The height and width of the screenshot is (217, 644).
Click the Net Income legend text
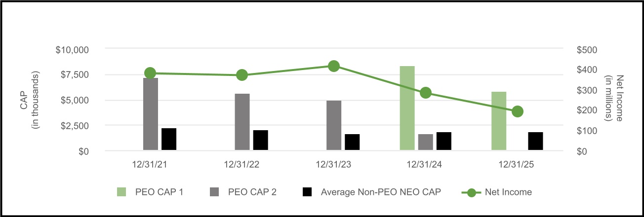[508, 192]
